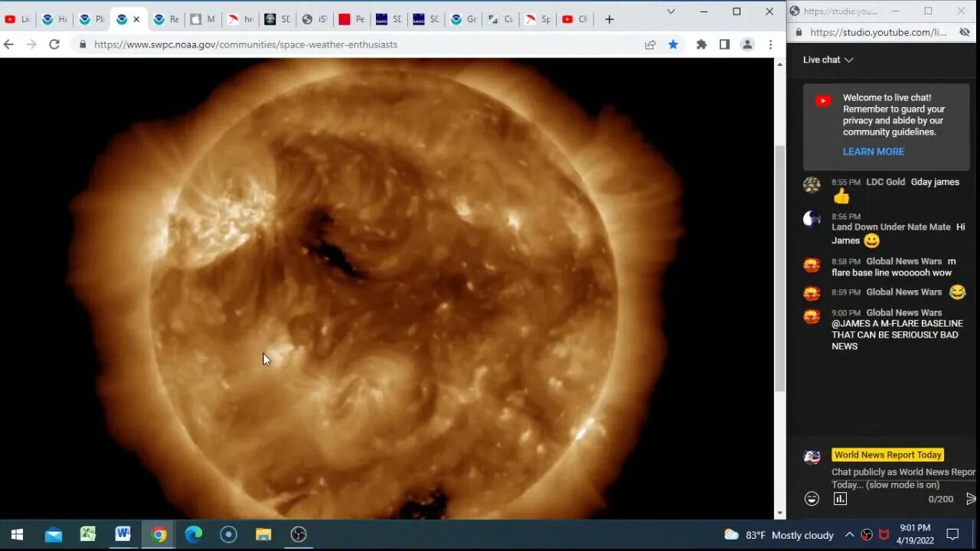Switch to the first YouTube 'Li' tab
Viewport: 980px width, 551px height.
pos(18,19)
